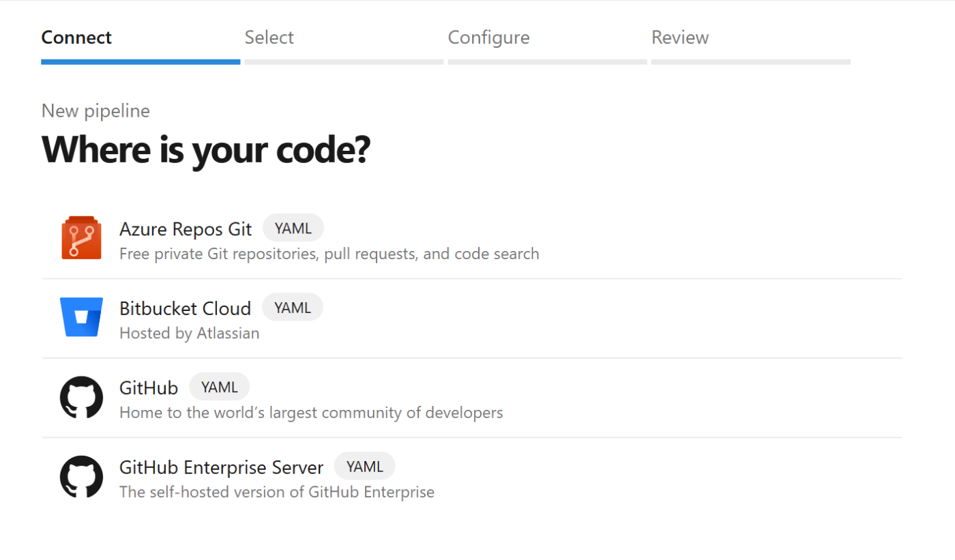Click the YAML badge beside Azure Repos Git

pos(293,229)
